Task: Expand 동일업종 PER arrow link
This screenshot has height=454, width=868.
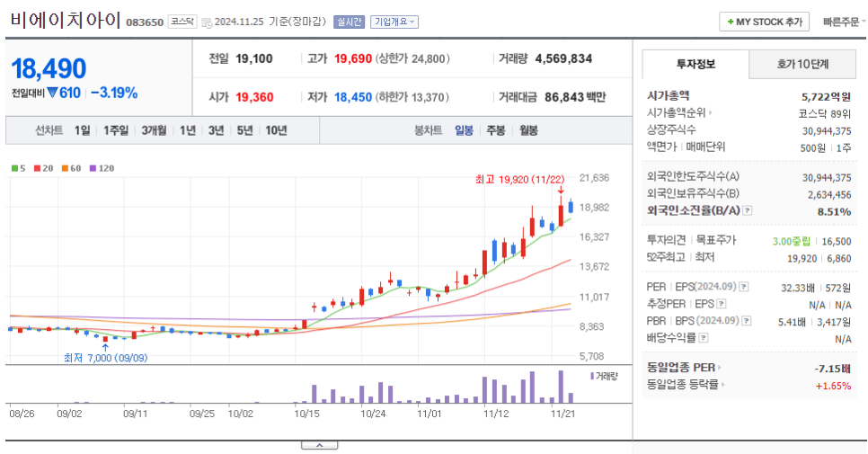Action: (x=719, y=367)
